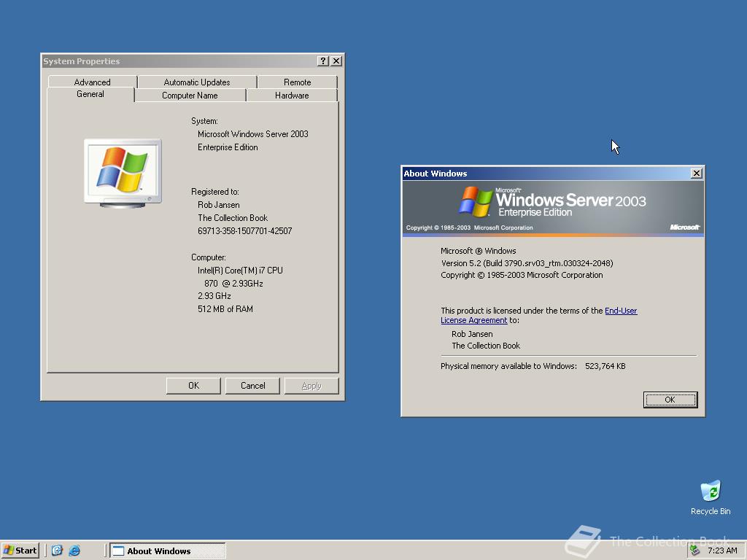Click the text "512 MB of RAM"
The image size is (747, 560).
[x=225, y=309]
